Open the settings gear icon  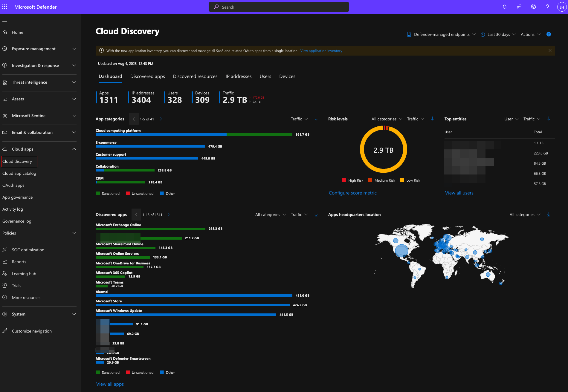pyautogui.click(x=533, y=7)
